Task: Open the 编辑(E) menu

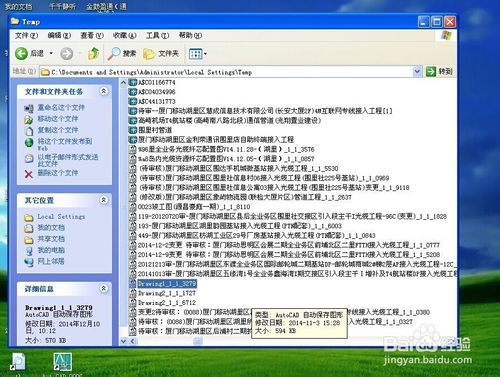Action: click(x=59, y=35)
